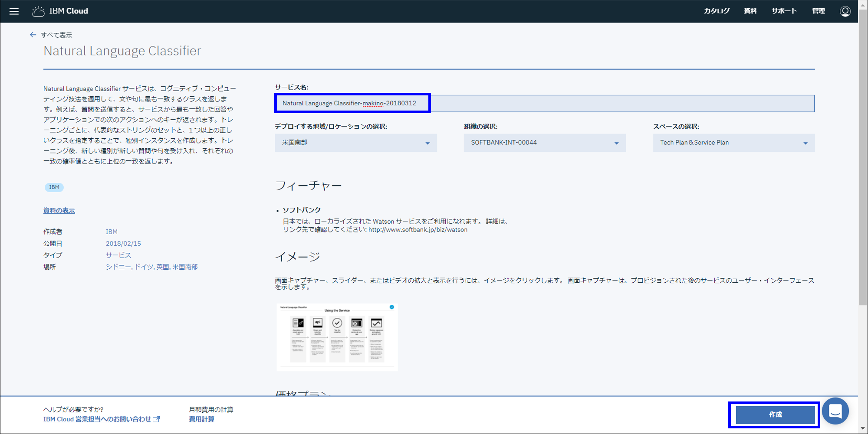Open the user profile avatar menu
Image resolution: width=868 pixels, height=434 pixels.
click(845, 11)
